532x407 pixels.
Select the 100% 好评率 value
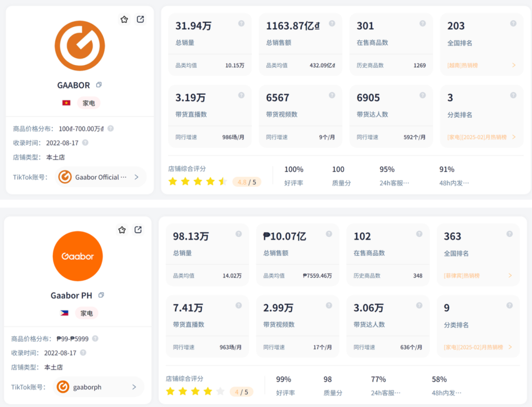pos(294,170)
